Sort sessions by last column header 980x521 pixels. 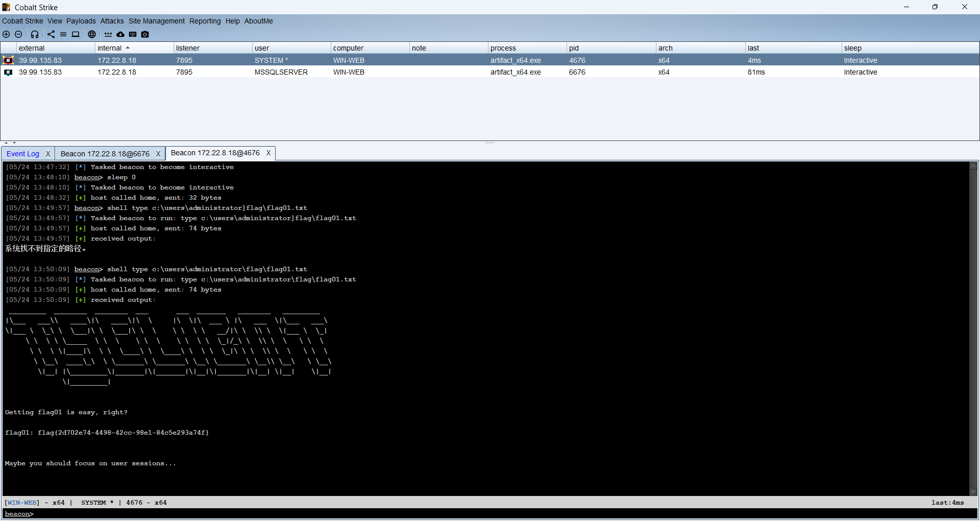(x=794, y=48)
